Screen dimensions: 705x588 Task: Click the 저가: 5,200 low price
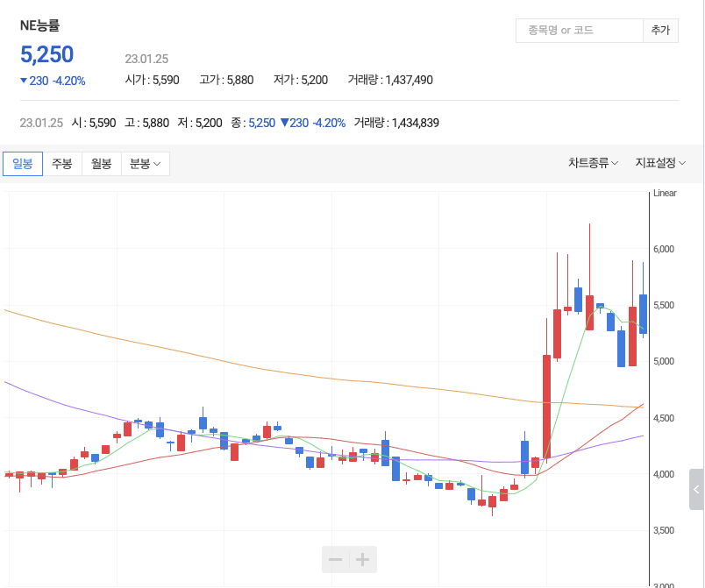301,80
